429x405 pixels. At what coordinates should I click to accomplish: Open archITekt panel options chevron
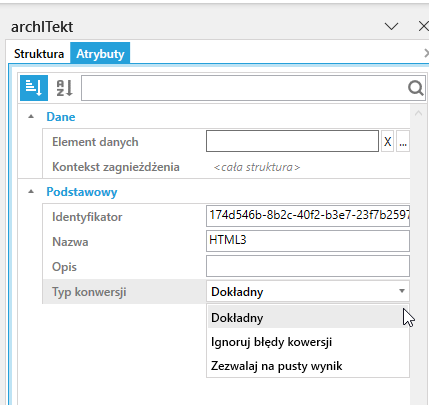[391, 26]
